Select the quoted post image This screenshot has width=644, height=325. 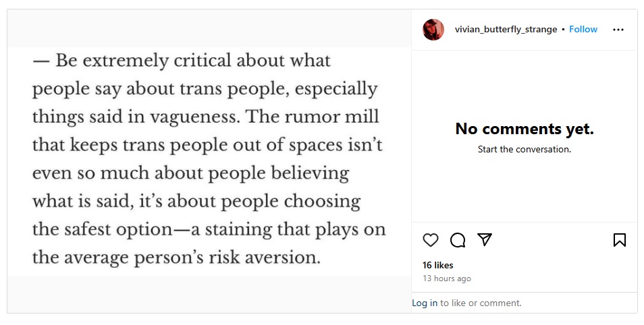(x=209, y=161)
